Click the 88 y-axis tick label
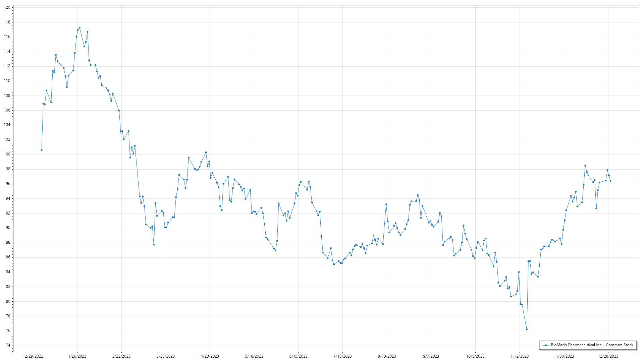 [8, 242]
